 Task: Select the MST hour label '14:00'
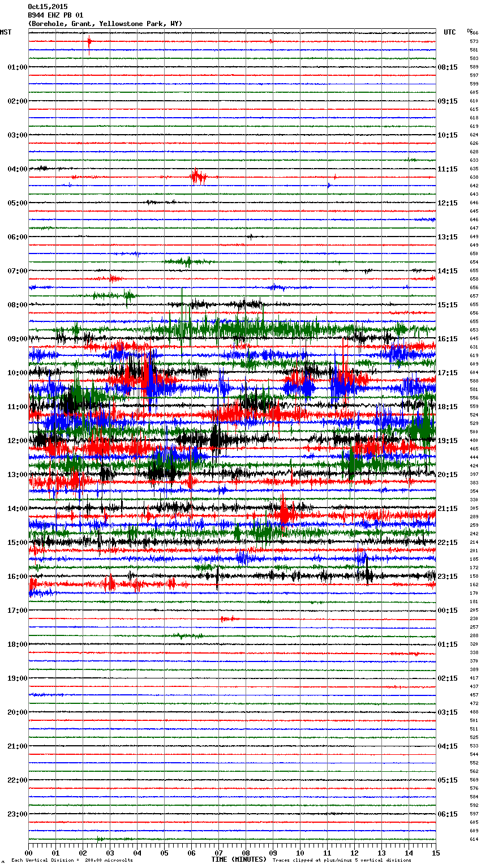18,509
